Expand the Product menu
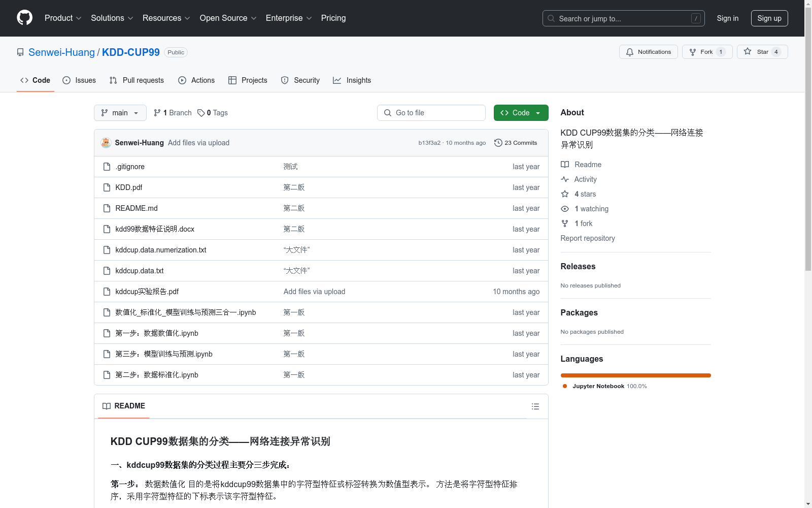Screen dimensions: 812x508 63,18
